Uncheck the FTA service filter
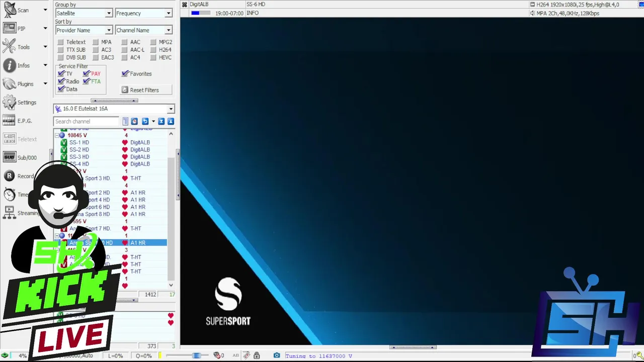The image size is (644, 362). [x=87, y=81]
